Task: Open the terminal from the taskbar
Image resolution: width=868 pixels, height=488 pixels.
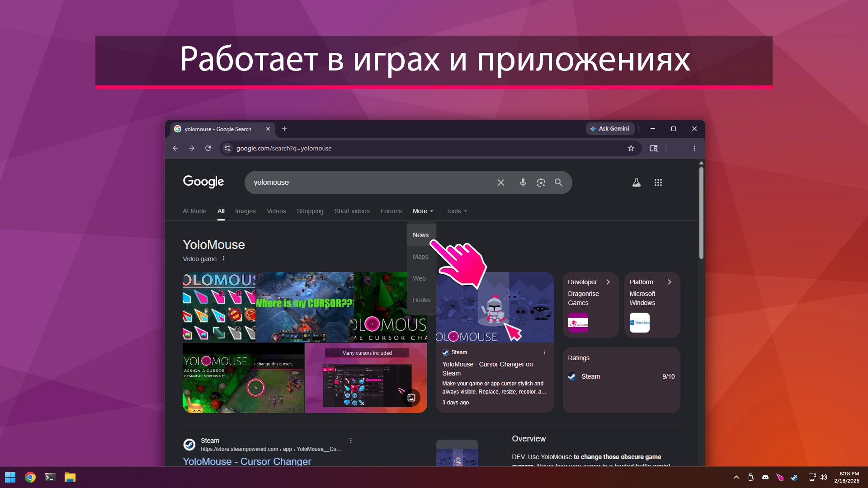Action: 50,477
